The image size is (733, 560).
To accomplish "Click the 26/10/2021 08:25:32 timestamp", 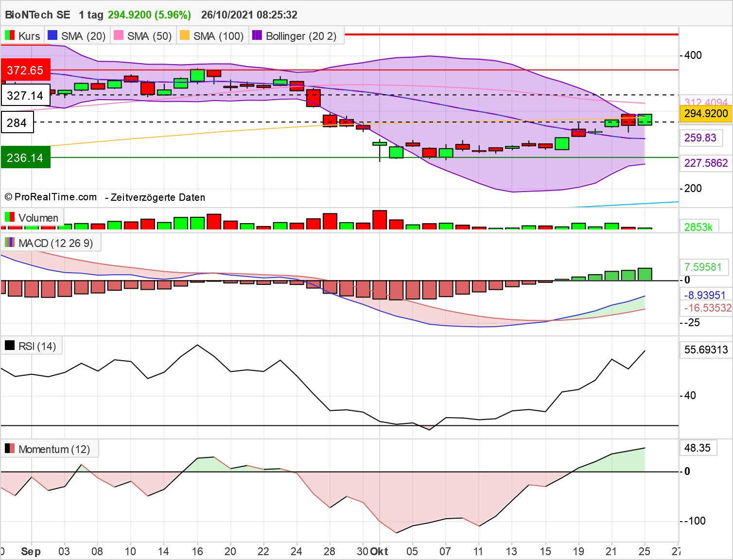I will (x=249, y=15).
